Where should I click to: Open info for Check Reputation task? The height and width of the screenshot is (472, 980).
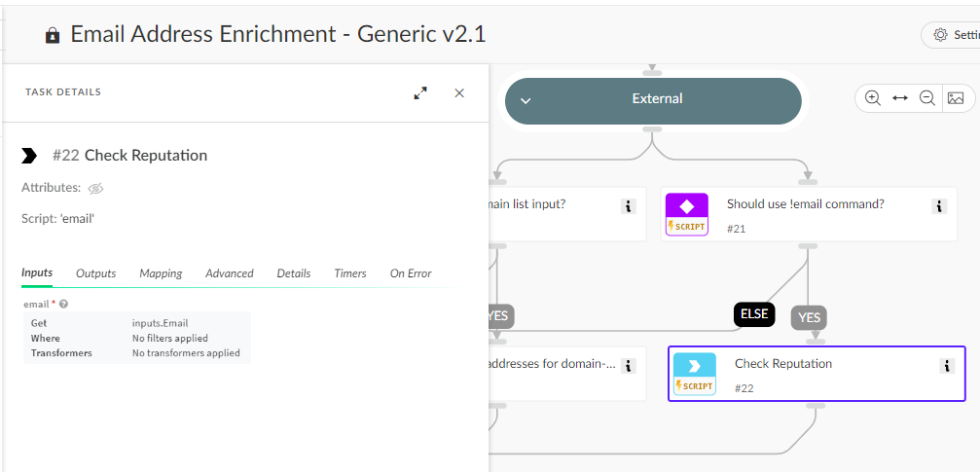(x=947, y=366)
